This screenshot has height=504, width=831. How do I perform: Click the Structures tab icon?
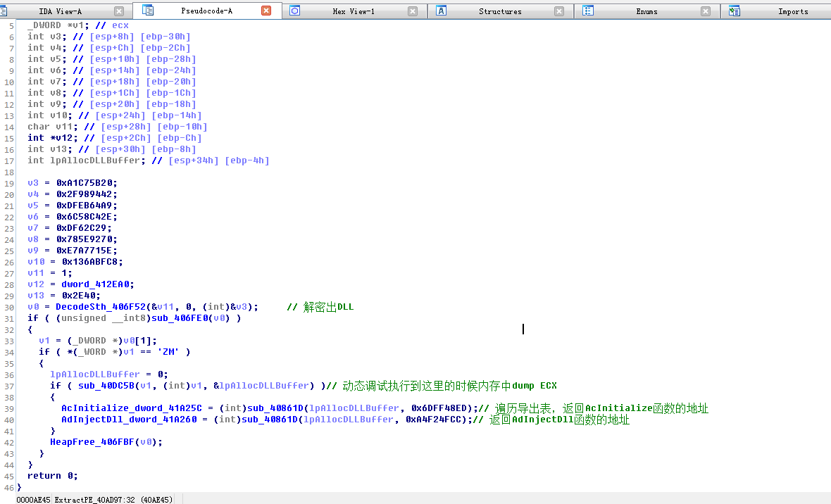click(441, 11)
